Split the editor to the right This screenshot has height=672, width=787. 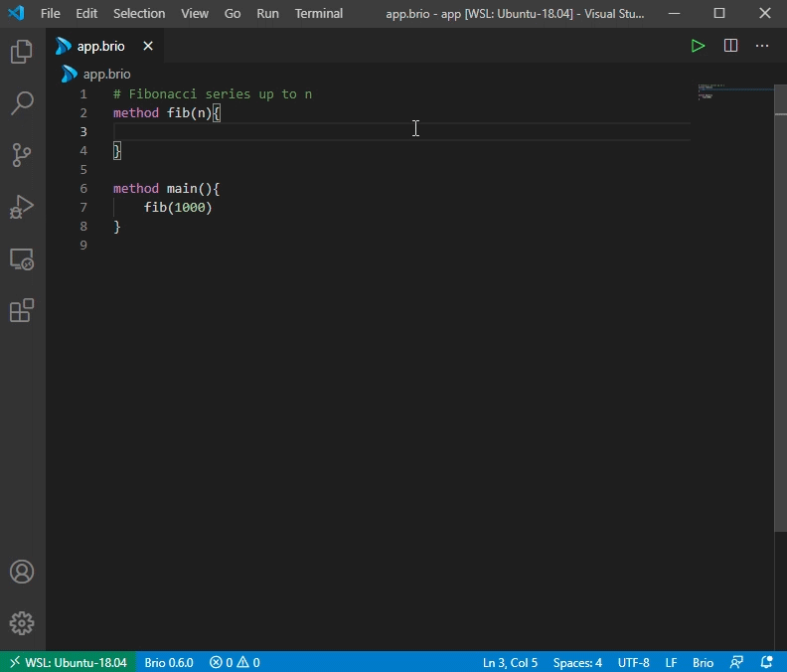pos(730,46)
